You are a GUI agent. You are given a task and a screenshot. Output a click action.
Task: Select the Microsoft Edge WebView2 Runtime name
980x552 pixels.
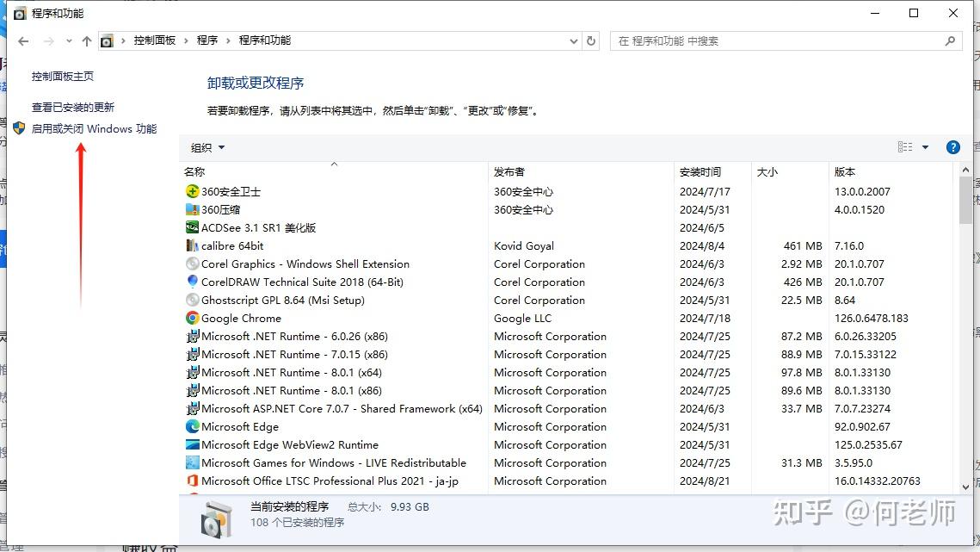tap(290, 445)
